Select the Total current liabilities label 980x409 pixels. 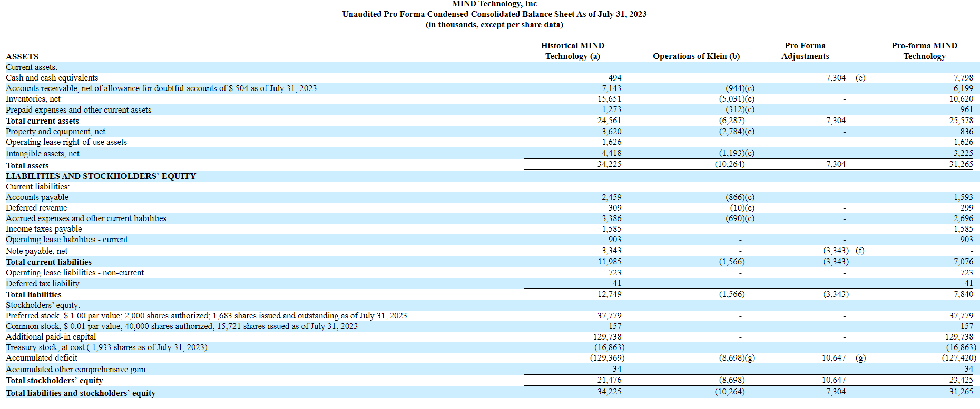48,262
